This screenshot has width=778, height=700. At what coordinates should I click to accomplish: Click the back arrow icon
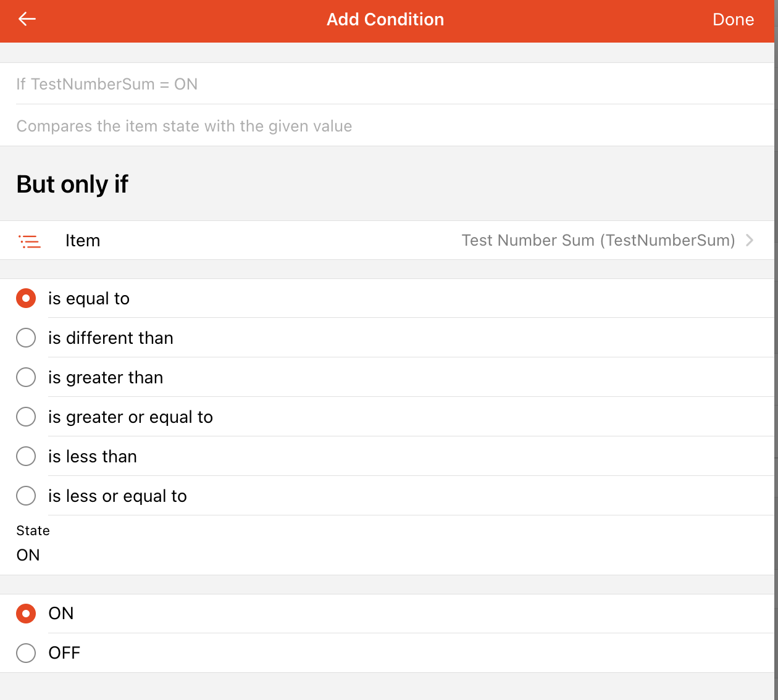[27, 19]
